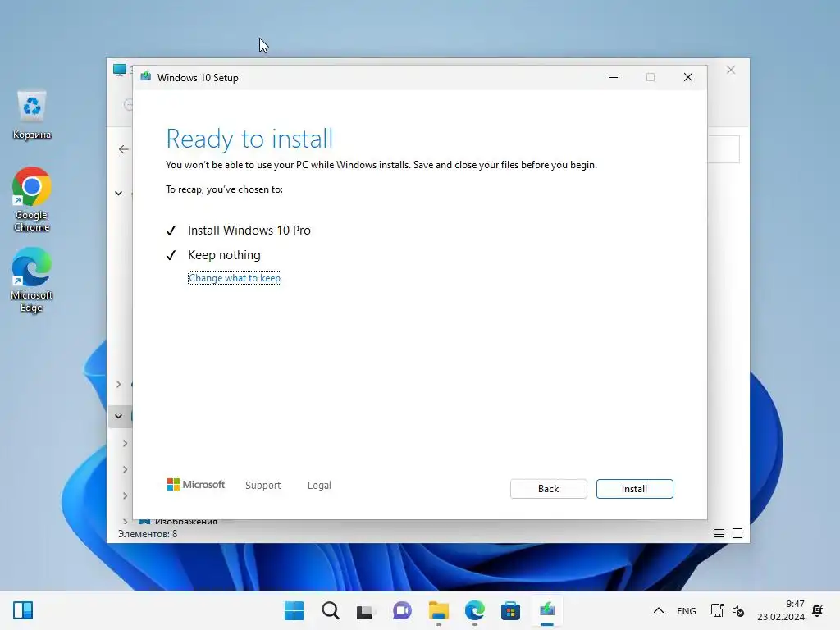840x630 pixels.
Task: Click the 'Элементов: 8' status text
Action: click(x=148, y=534)
